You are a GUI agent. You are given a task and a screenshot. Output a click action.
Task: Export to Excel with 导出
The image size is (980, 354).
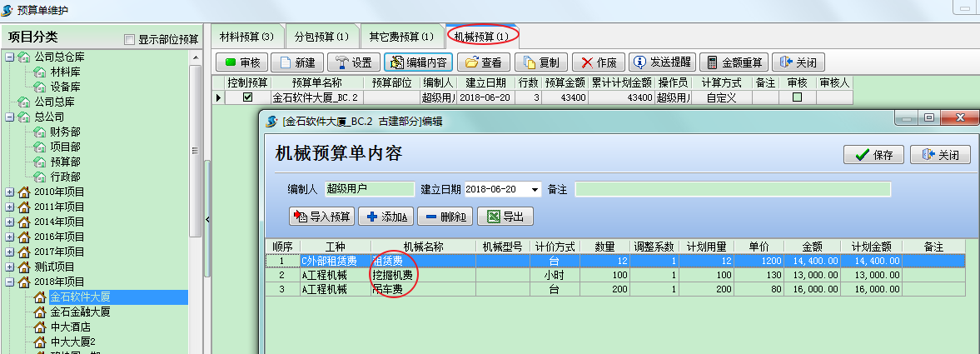click(505, 217)
